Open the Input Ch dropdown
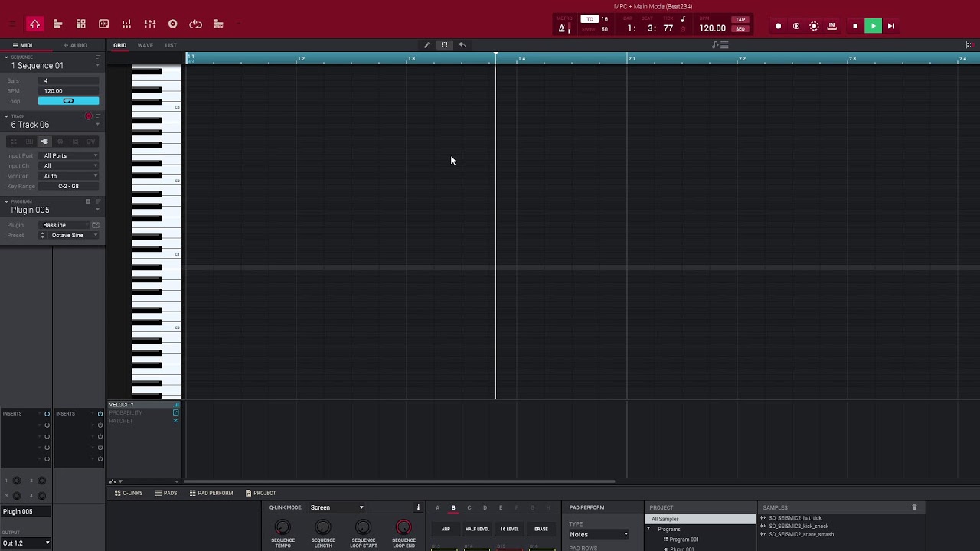This screenshot has height=551, width=980. click(x=69, y=166)
